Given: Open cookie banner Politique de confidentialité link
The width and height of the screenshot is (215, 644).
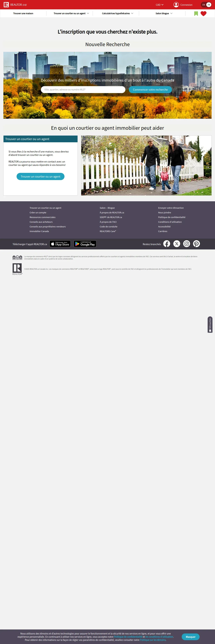Looking at the screenshot, I should click(x=128, y=637).
